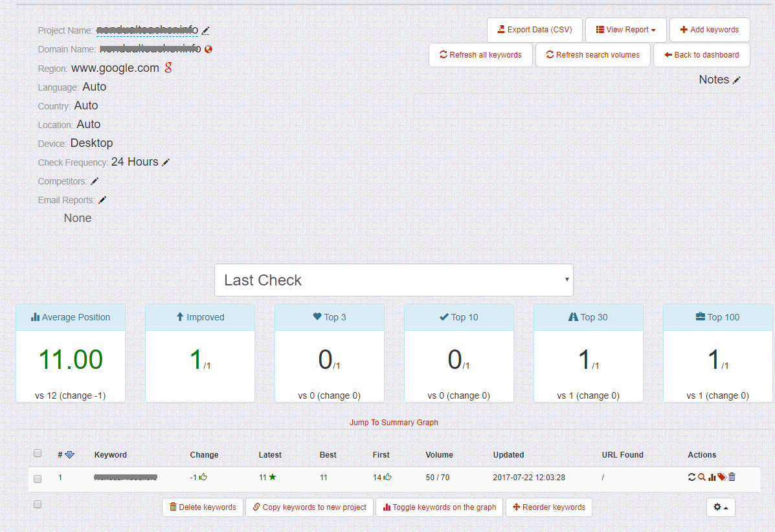Click the redacted project name link
This screenshot has height=532, width=775.
pyautogui.click(x=147, y=30)
